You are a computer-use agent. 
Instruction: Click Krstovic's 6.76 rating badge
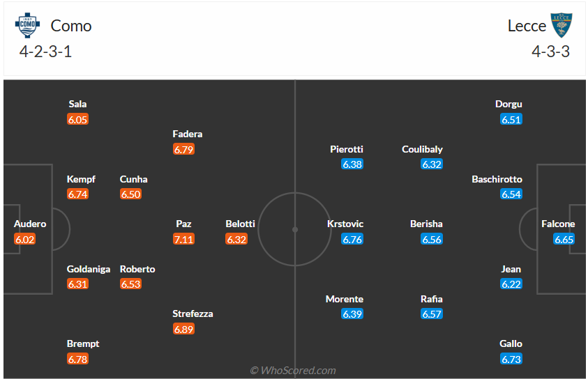tap(352, 239)
